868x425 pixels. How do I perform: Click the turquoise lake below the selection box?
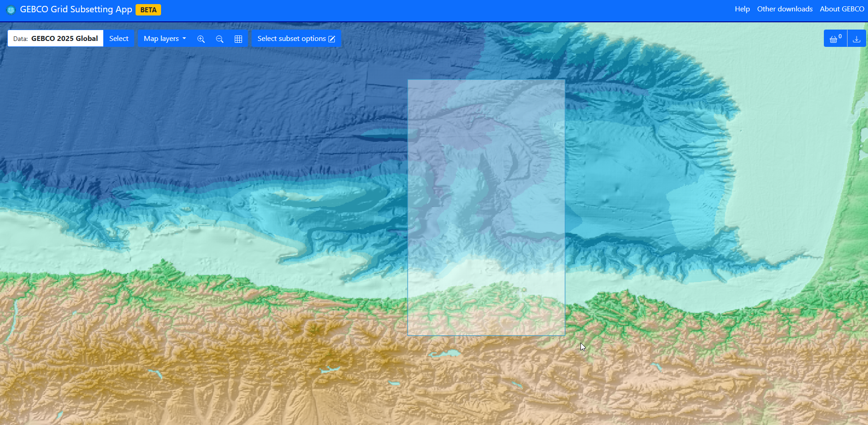446,354
